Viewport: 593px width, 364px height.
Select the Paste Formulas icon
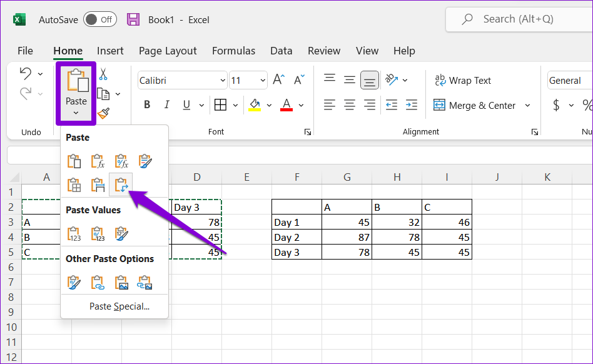98,161
